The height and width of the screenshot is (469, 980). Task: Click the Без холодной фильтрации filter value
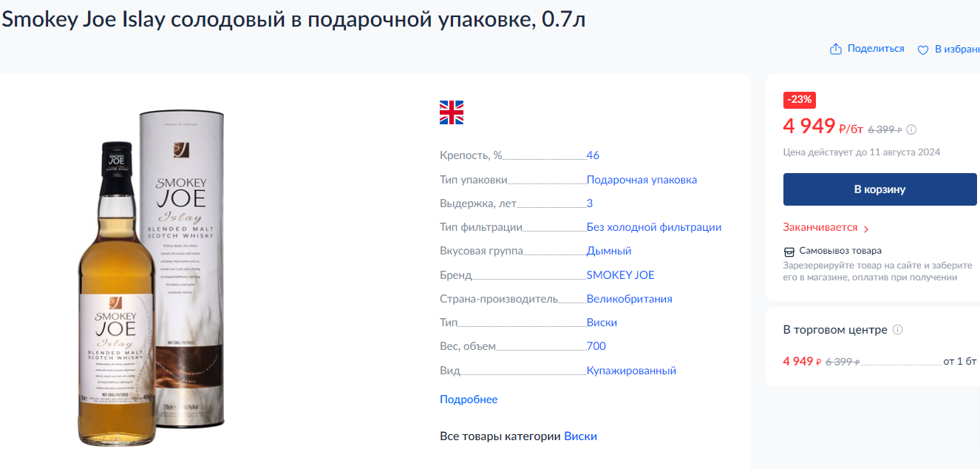pyautogui.click(x=654, y=227)
